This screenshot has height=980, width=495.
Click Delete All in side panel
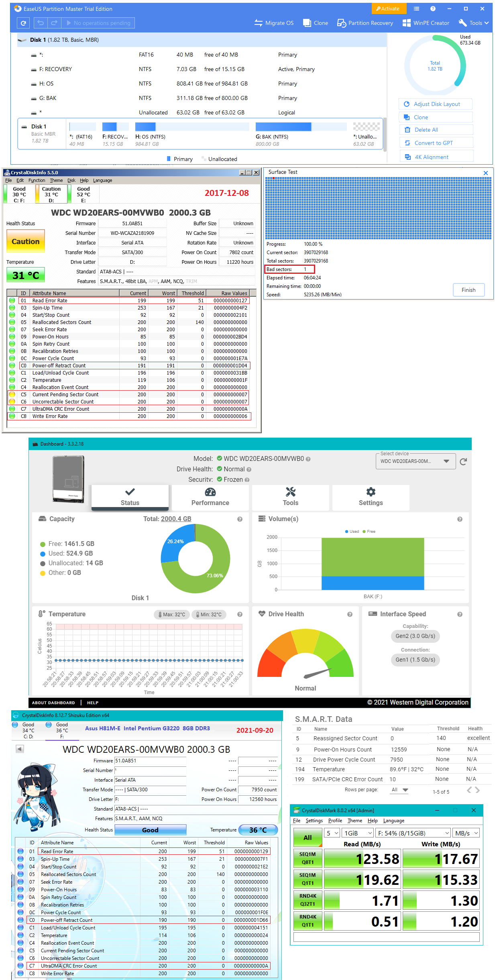(x=436, y=130)
